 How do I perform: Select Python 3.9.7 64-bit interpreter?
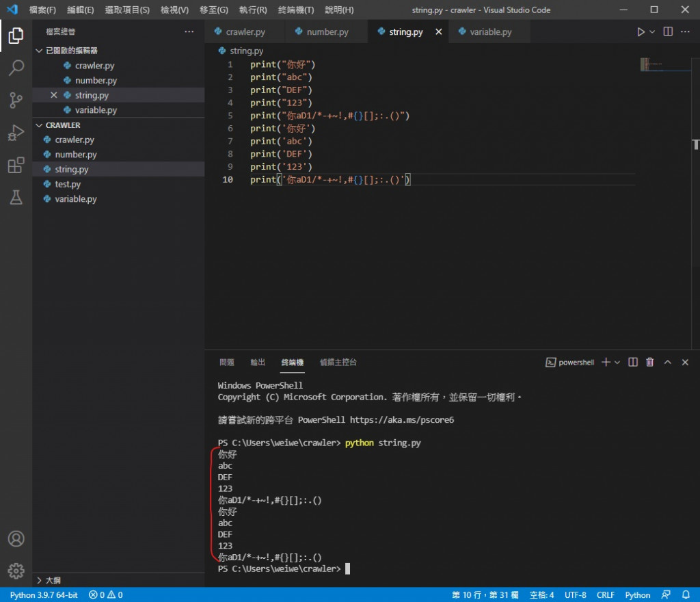pyautogui.click(x=44, y=595)
